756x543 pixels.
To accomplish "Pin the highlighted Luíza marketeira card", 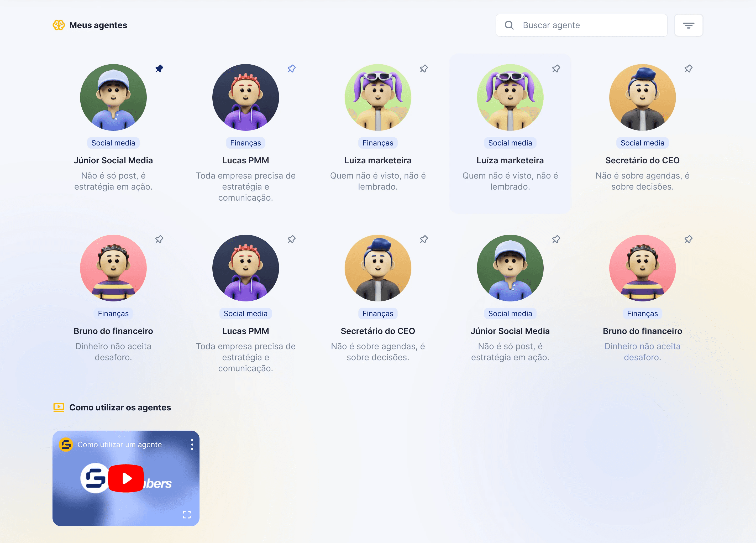I will click(556, 69).
